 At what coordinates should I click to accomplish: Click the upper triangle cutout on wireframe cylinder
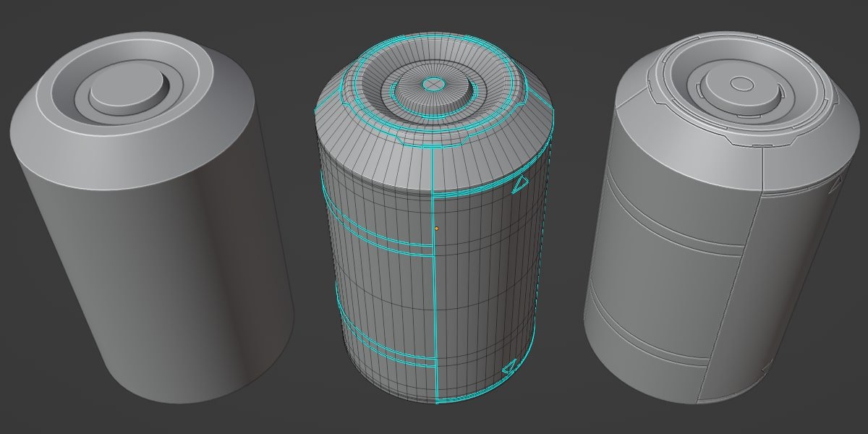click(518, 185)
